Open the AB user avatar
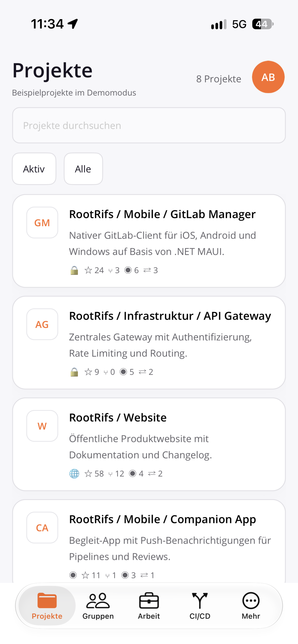The image size is (298, 644). point(268,77)
